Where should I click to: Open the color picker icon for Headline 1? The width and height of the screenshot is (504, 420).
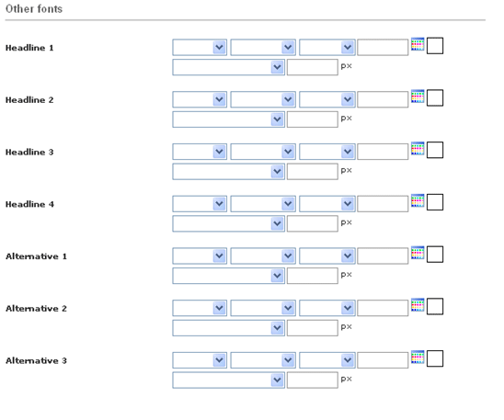pyautogui.click(x=418, y=44)
